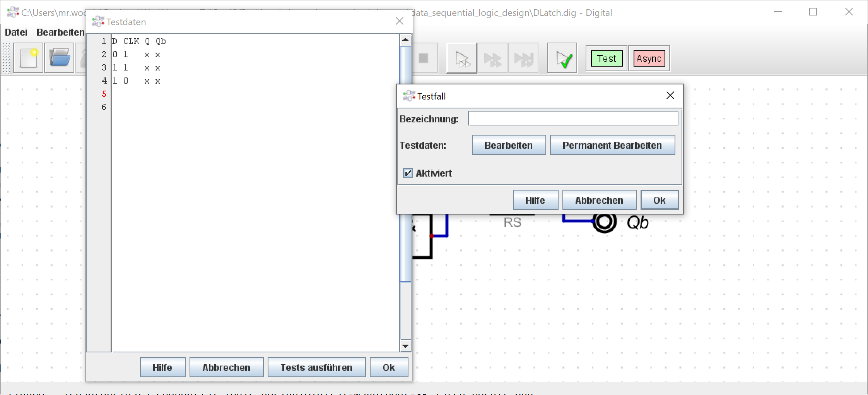Click line number 6 in editor gutter

[x=104, y=107]
